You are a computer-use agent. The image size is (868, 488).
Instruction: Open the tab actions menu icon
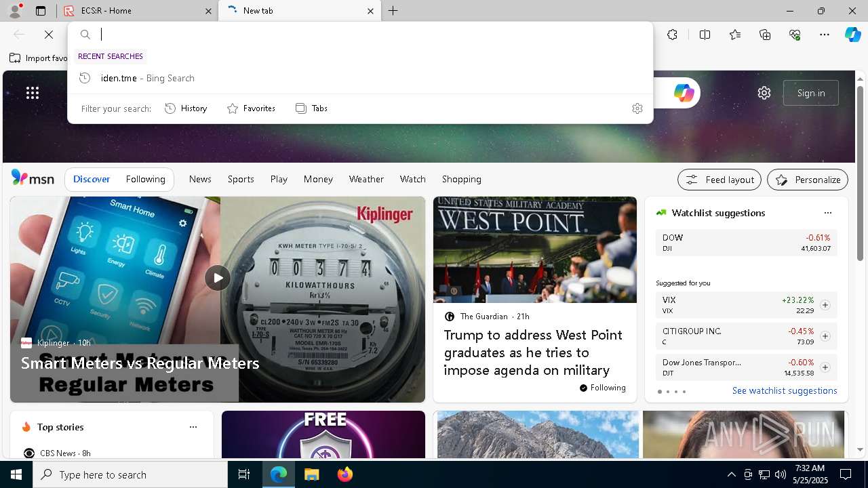pyautogui.click(x=41, y=11)
